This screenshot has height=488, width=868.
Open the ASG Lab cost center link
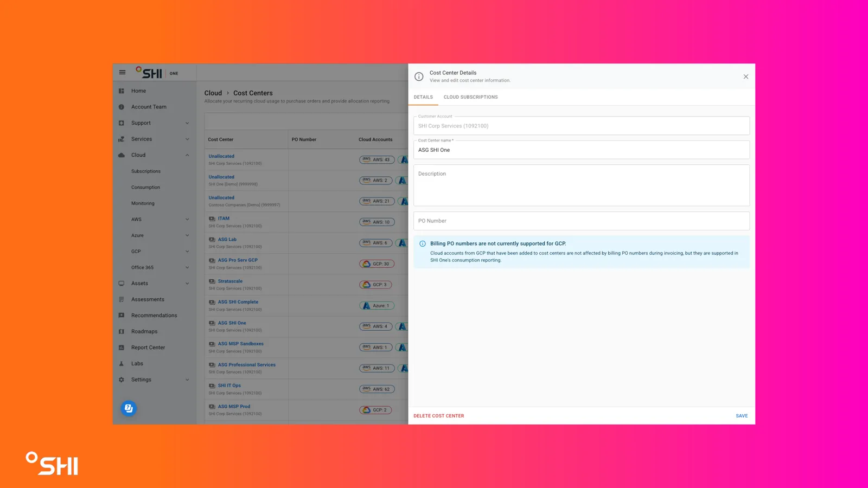point(227,240)
